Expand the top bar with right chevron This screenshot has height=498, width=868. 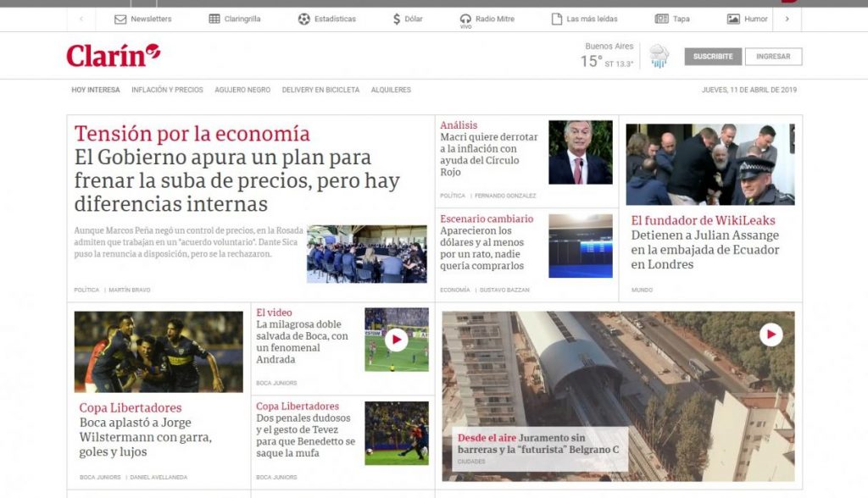coord(787,19)
